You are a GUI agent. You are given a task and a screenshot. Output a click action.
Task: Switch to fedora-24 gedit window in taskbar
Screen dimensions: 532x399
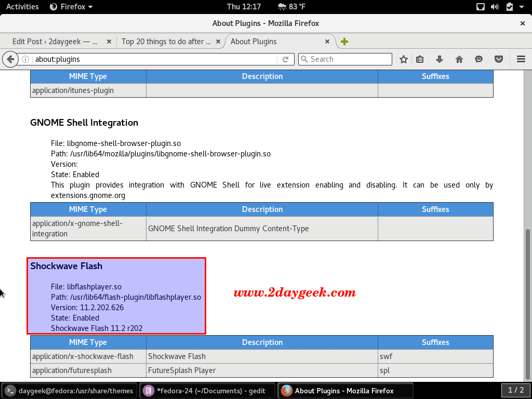208,391
